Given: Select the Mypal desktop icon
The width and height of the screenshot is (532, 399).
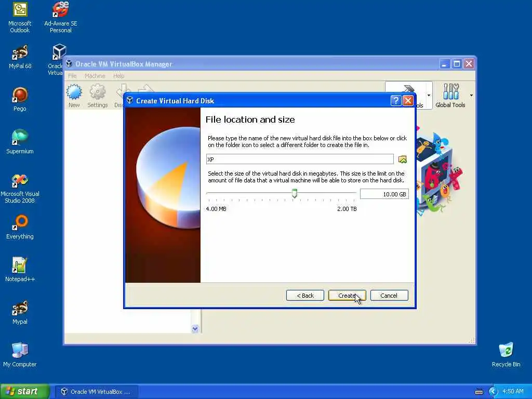Looking at the screenshot, I should click(x=20, y=312).
